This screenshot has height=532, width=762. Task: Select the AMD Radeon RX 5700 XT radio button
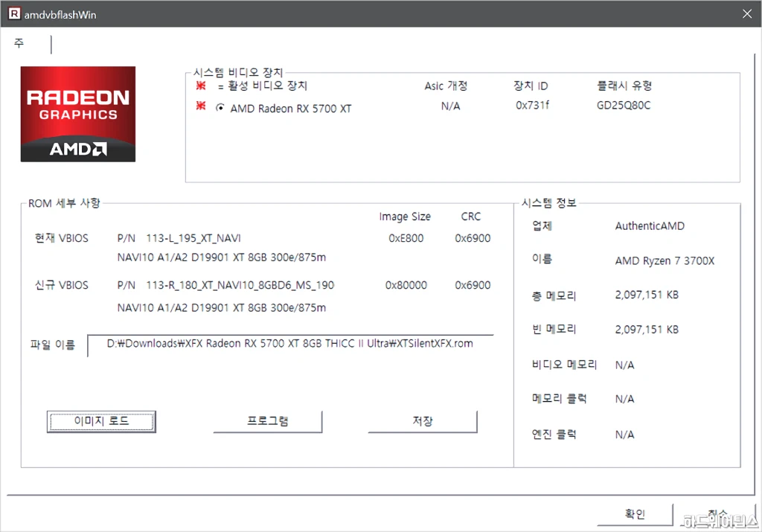coord(220,108)
